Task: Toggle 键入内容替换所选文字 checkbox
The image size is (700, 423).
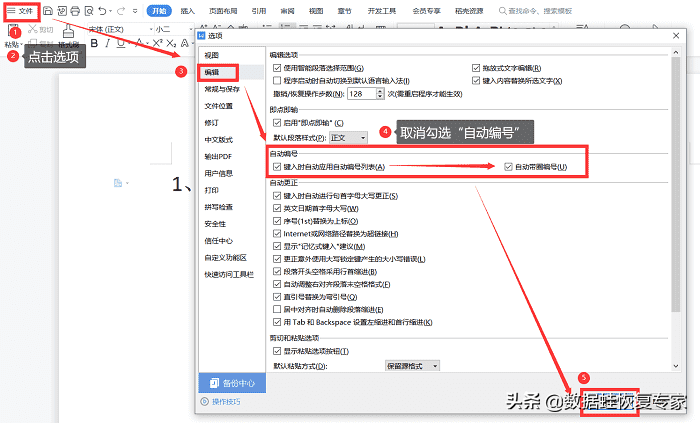Action: (476, 81)
